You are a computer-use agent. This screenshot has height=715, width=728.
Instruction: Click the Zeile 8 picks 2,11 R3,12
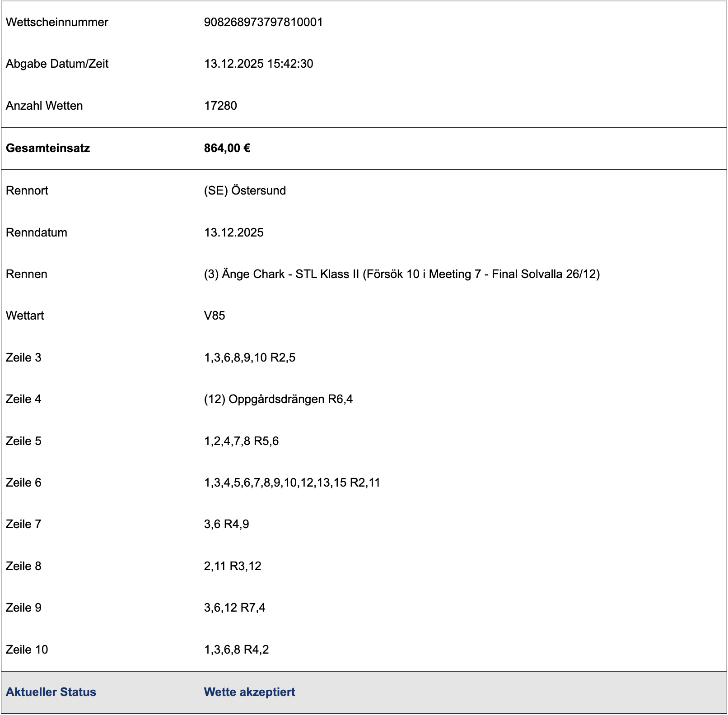pos(233,566)
